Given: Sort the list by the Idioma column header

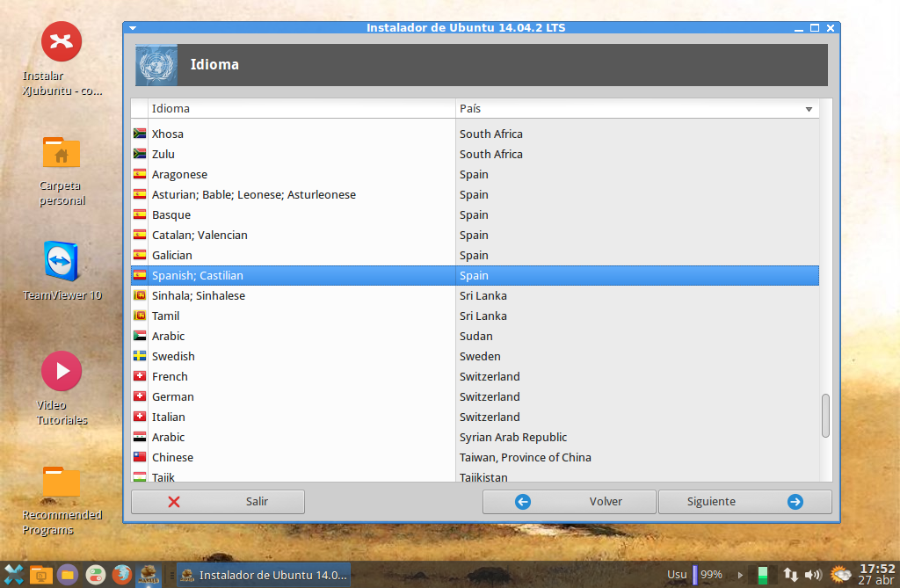Looking at the screenshot, I should [301, 108].
